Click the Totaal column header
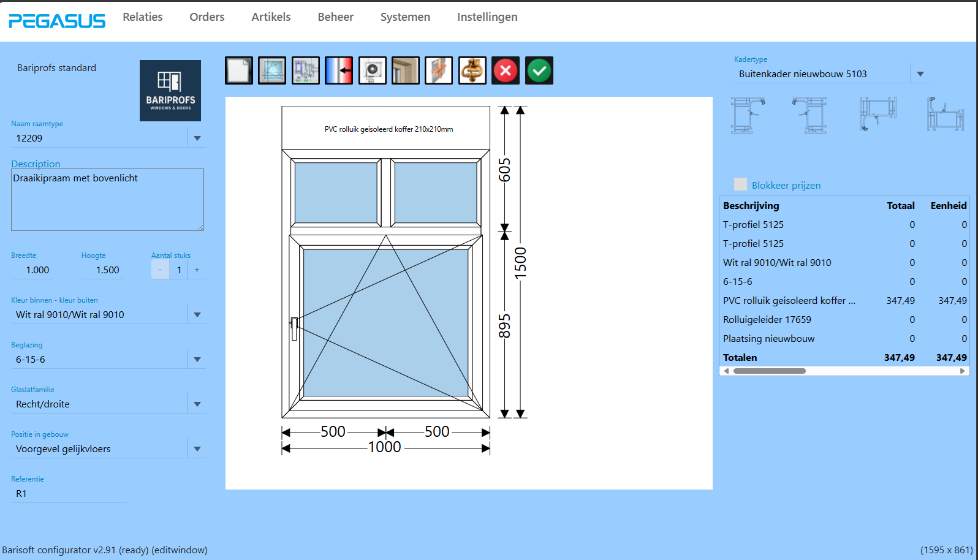Image resolution: width=978 pixels, height=560 pixels. click(901, 205)
